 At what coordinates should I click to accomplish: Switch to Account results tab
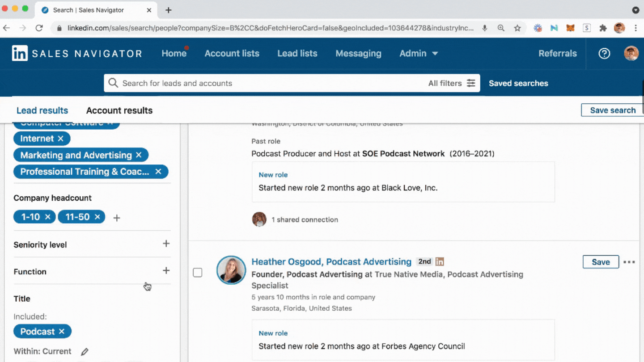[x=119, y=110]
